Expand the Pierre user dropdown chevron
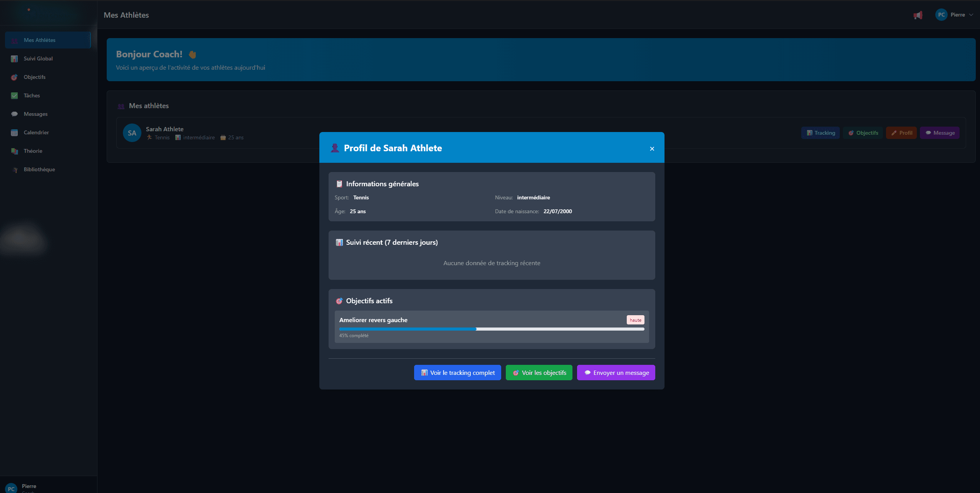Viewport: 980px width, 493px height. [x=971, y=15]
